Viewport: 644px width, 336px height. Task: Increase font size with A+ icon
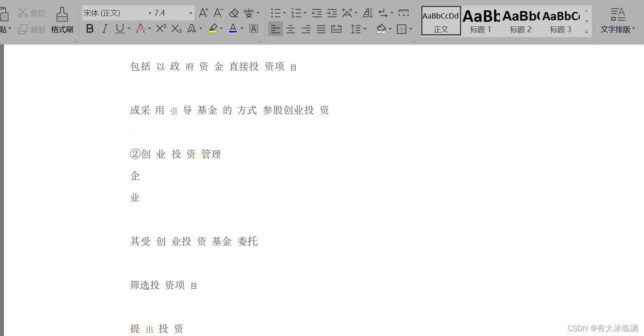point(203,13)
